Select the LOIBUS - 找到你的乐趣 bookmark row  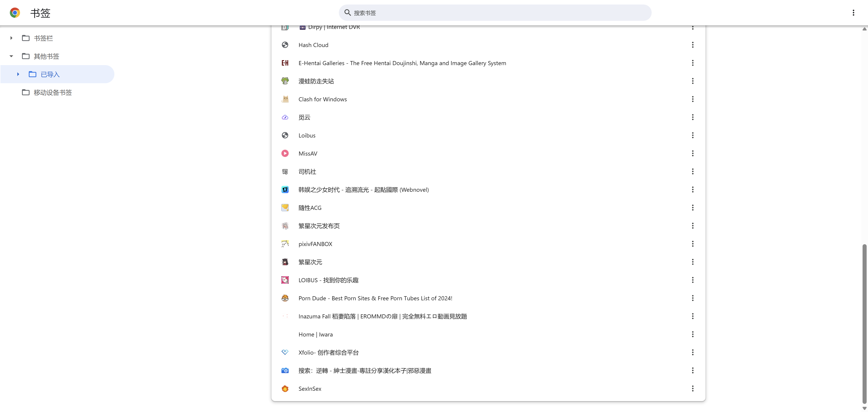pyautogui.click(x=488, y=280)
